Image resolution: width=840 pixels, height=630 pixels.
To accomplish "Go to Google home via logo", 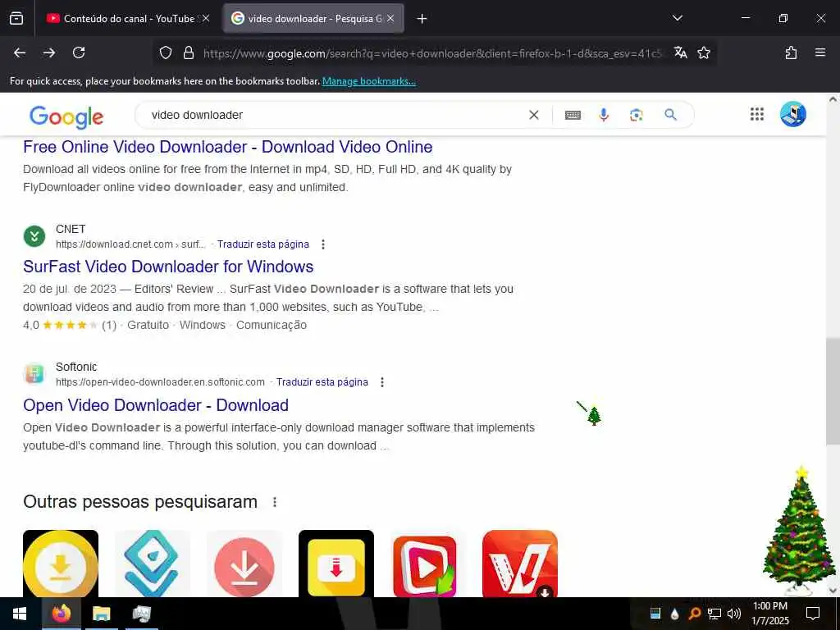I will click(x=66, y=116).
